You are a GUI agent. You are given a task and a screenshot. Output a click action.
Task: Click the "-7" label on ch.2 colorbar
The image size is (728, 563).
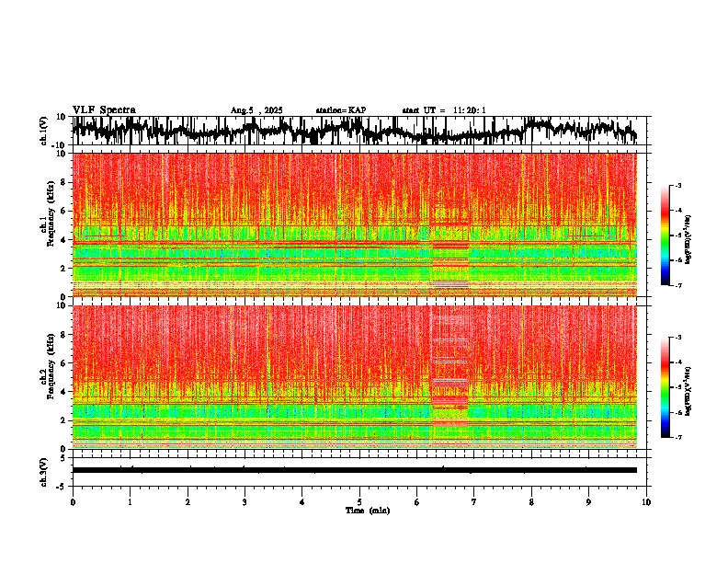pyautogui.click(x=677, y=437)
